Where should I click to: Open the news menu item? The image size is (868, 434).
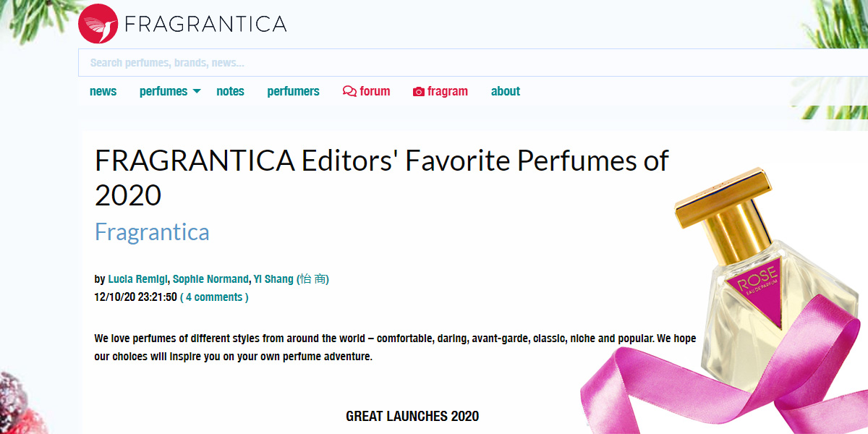tap(103, 92)
